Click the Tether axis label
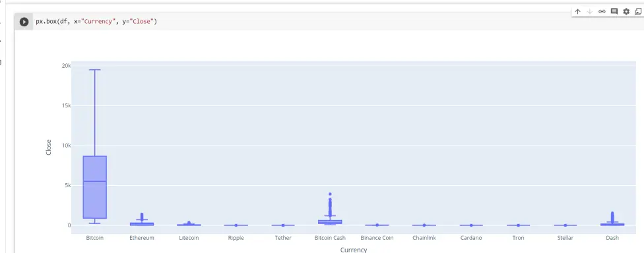 tap(283, 238)
